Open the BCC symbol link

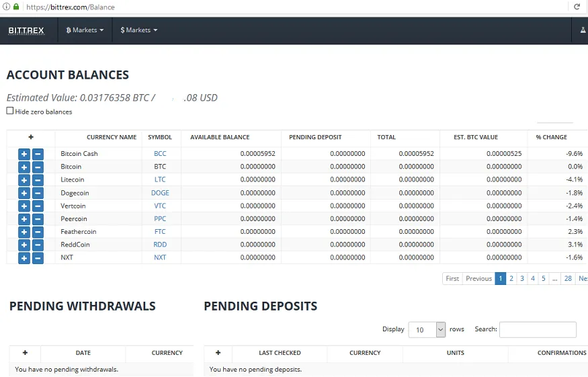click(160, 153)
